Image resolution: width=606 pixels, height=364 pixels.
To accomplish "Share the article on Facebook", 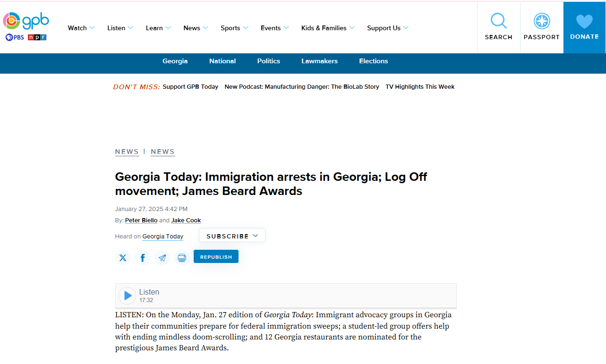I will point(143,258).
